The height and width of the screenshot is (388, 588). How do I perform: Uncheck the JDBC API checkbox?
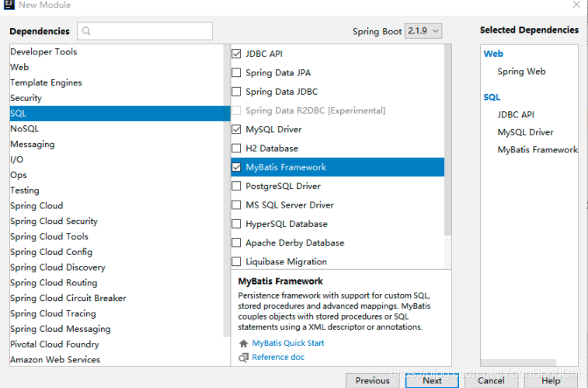point(236,54)
